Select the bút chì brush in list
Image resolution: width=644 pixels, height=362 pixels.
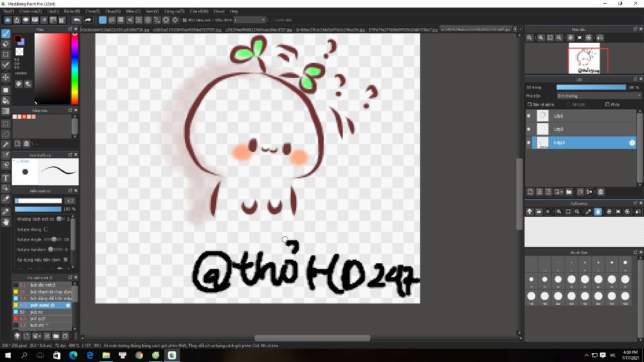point(42,325)
